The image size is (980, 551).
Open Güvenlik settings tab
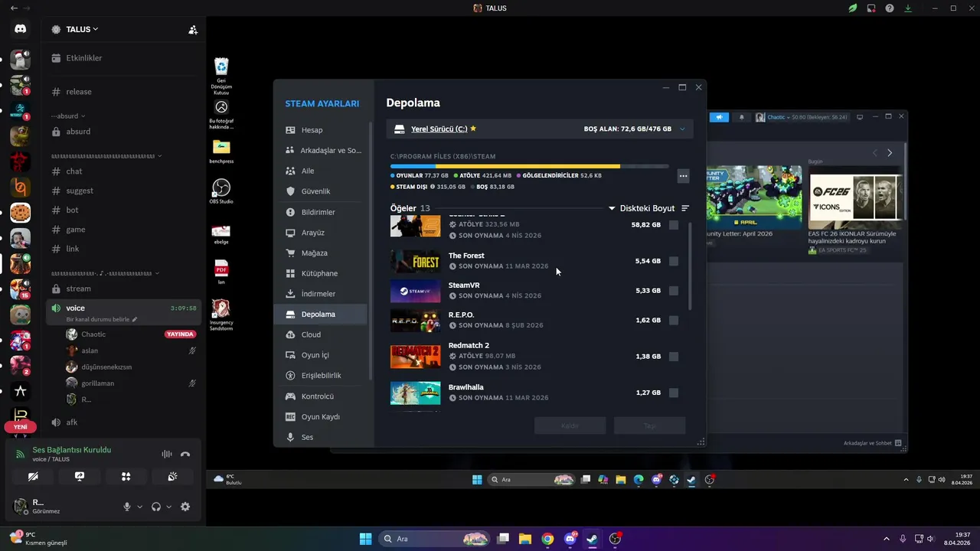pyautogui.click(x=322, y=191)
